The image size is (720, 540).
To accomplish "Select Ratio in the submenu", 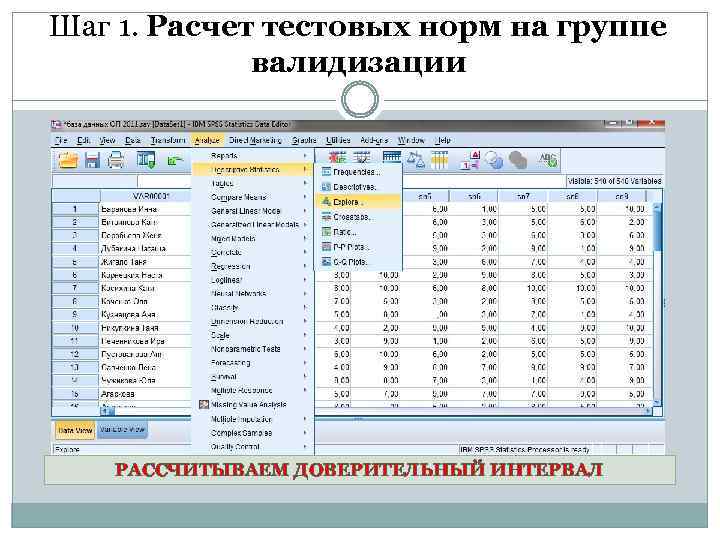I will [x=358, y=232].
